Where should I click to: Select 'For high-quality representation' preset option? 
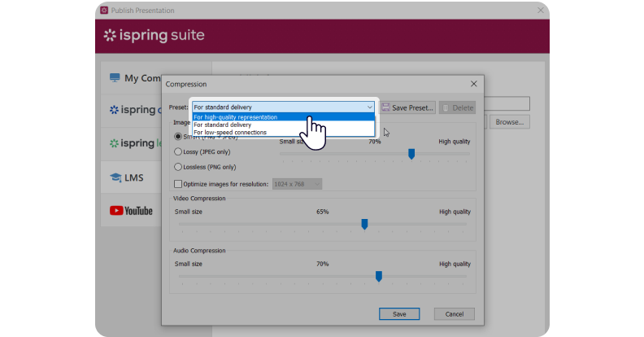(284, 117)
